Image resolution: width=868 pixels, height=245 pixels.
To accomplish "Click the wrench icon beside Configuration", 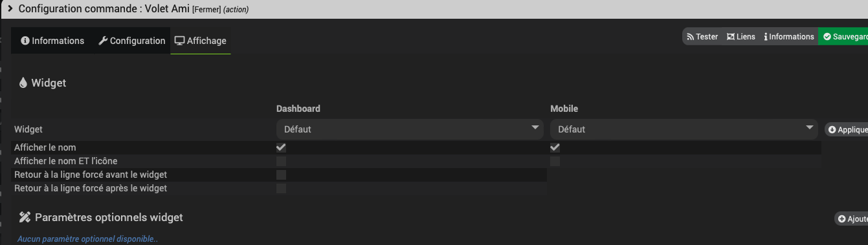I will [103, 41].
